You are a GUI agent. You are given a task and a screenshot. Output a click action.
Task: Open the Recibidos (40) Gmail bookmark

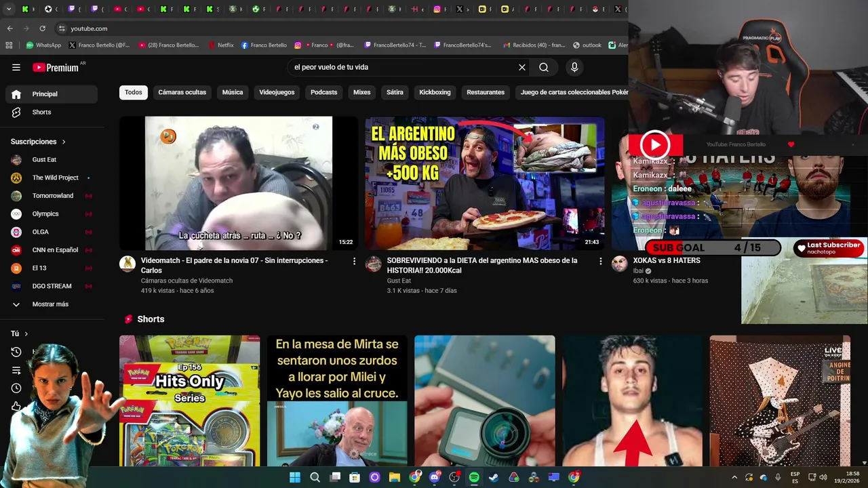click(x=534, y=45)
